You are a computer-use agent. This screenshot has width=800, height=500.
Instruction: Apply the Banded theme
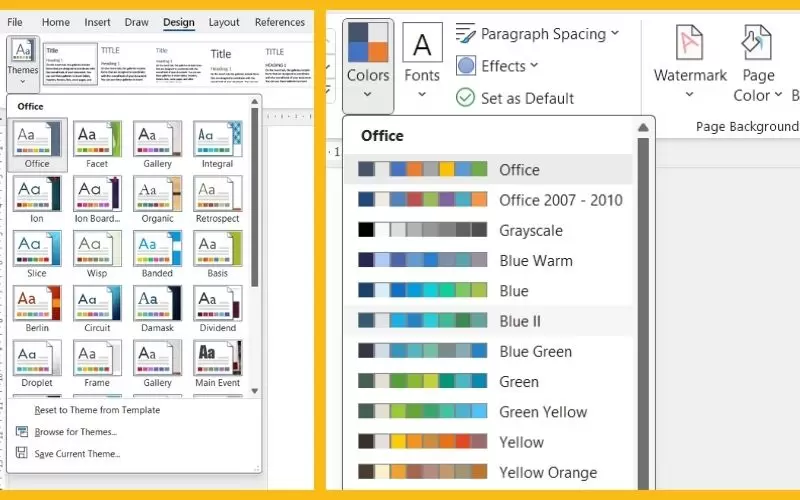pyautogui.click(x=157, y=254)
